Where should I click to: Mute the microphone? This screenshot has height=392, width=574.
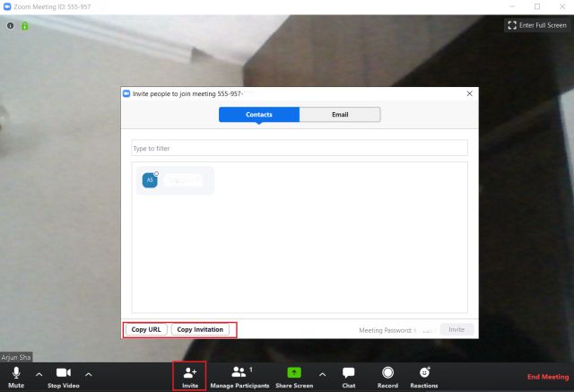point(16,378)
